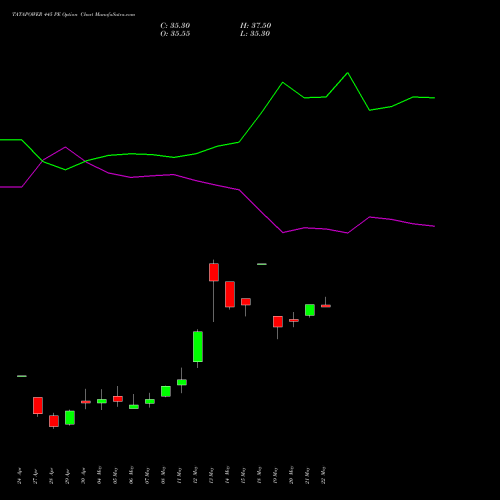Select the open value O: 35.55

(x=175, y=34)
